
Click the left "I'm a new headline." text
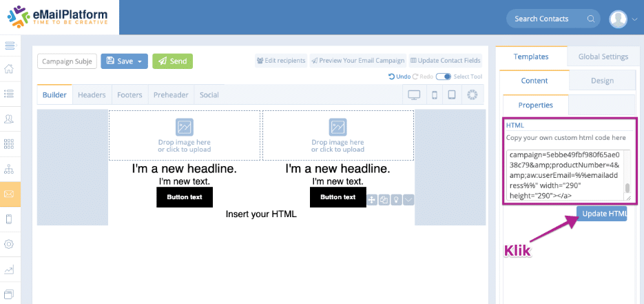click(x=185, y=169)
